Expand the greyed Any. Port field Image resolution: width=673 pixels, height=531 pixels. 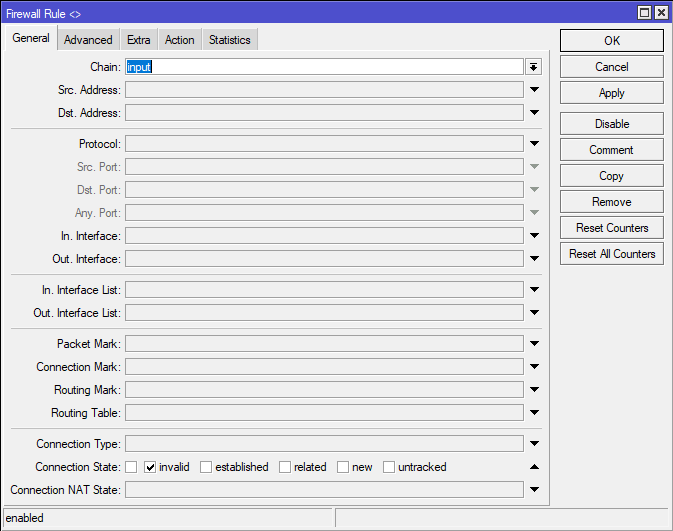534,212
